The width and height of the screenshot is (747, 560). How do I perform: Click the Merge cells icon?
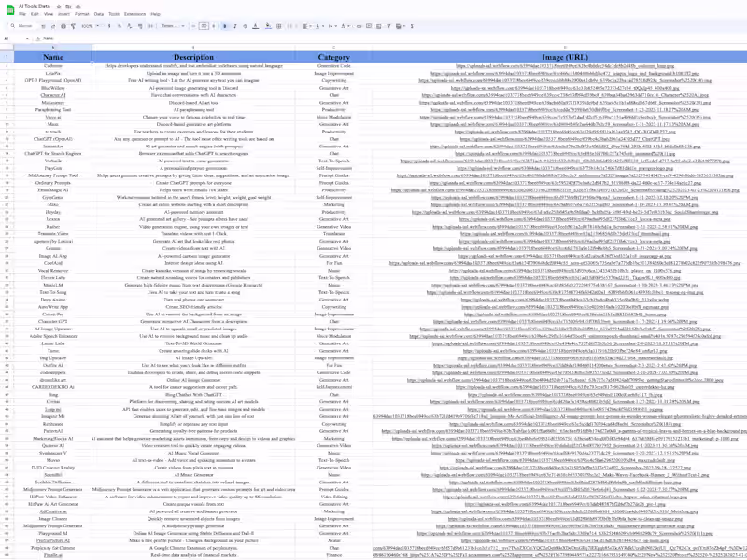coord(290,26)
